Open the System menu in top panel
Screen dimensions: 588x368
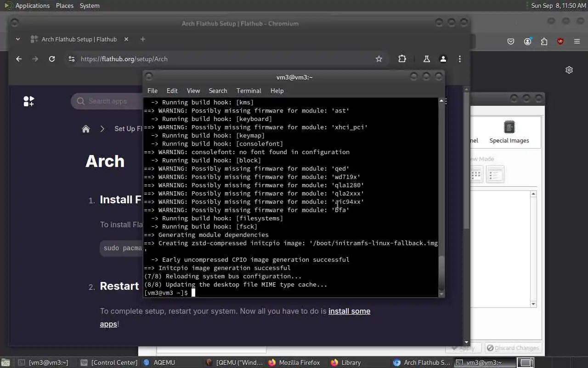click(90, 6)
